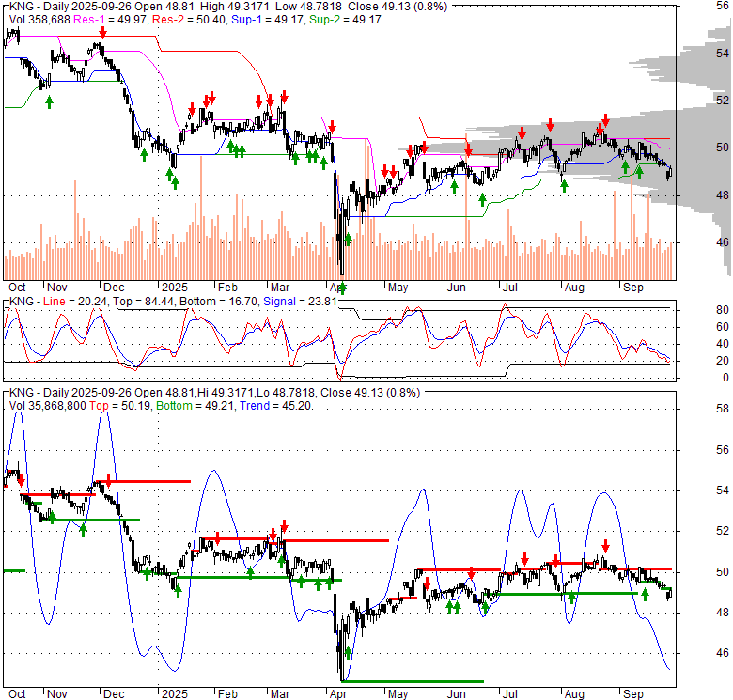The height and width of the screenshot is (700, 733).
Task: Select the 20 level on oscillator axis
Action: (723, 361)
